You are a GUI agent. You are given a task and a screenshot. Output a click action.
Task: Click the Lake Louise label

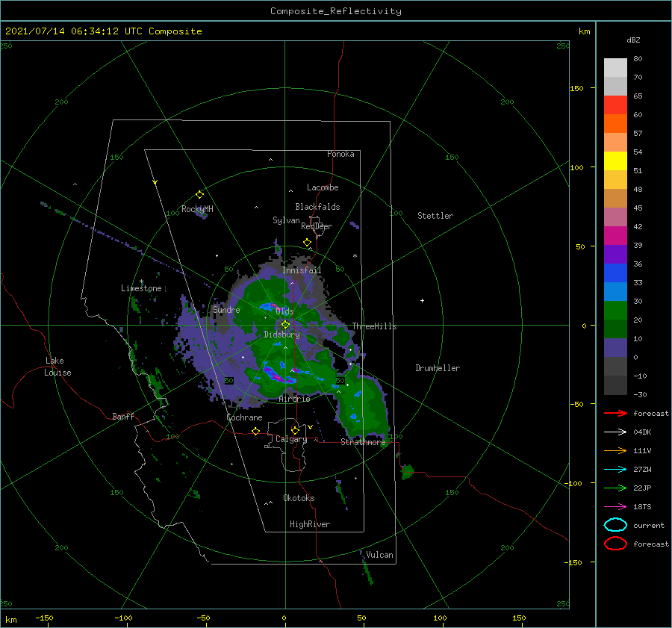(x=57, y=367)
